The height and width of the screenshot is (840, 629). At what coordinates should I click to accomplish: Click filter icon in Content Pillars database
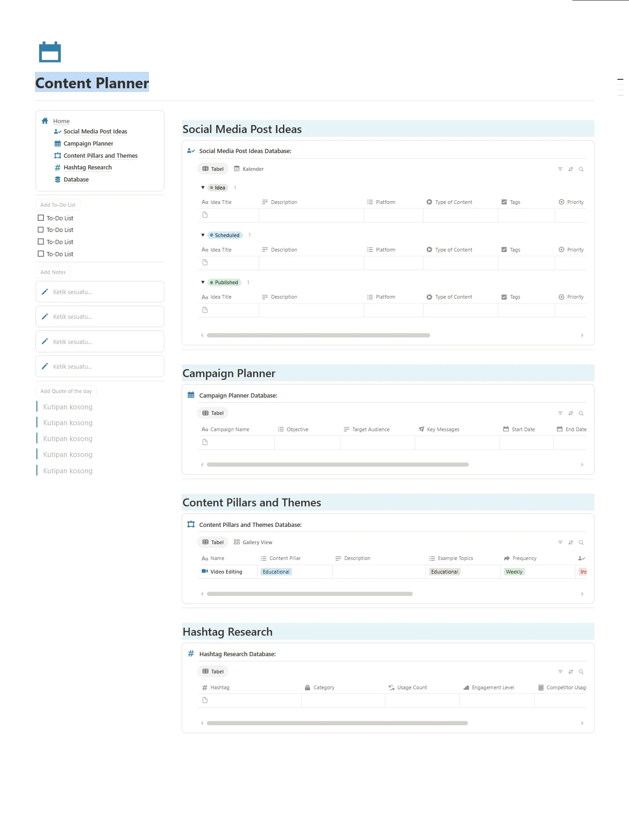click(x=560, y=542)
